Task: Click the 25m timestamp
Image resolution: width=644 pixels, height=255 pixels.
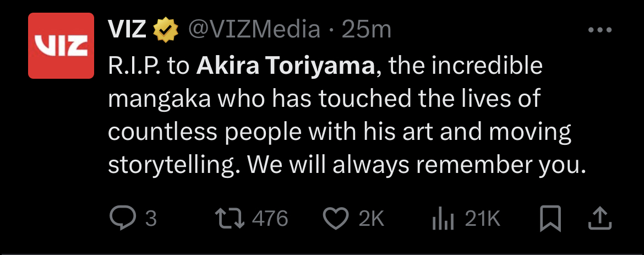Action: 367,30
